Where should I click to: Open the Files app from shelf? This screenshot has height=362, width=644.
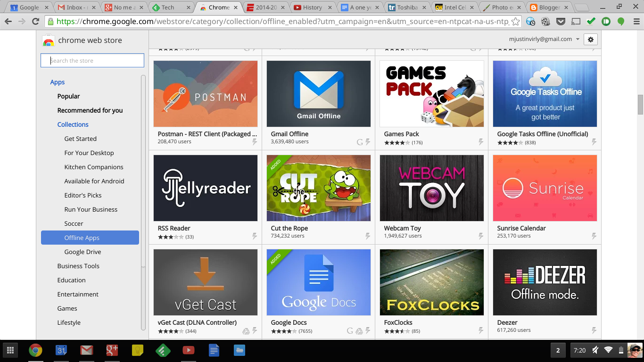pos(239,350)
